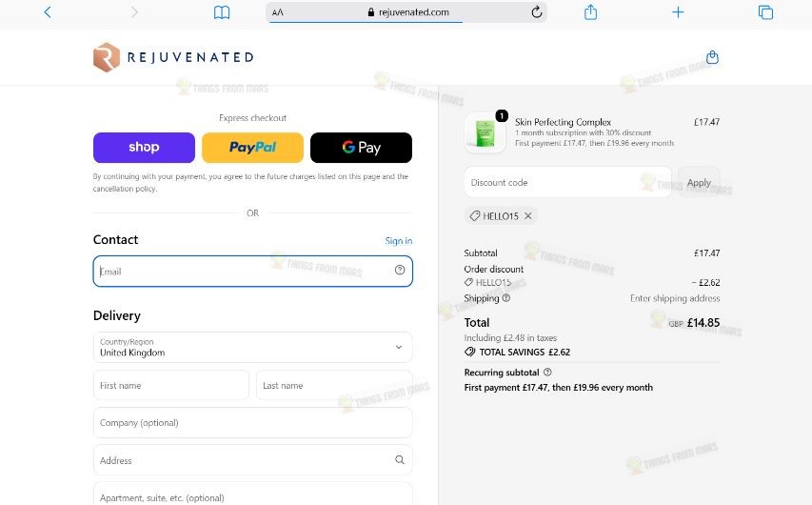Click the First name field

pyautogui.click(x=171, y=385)
